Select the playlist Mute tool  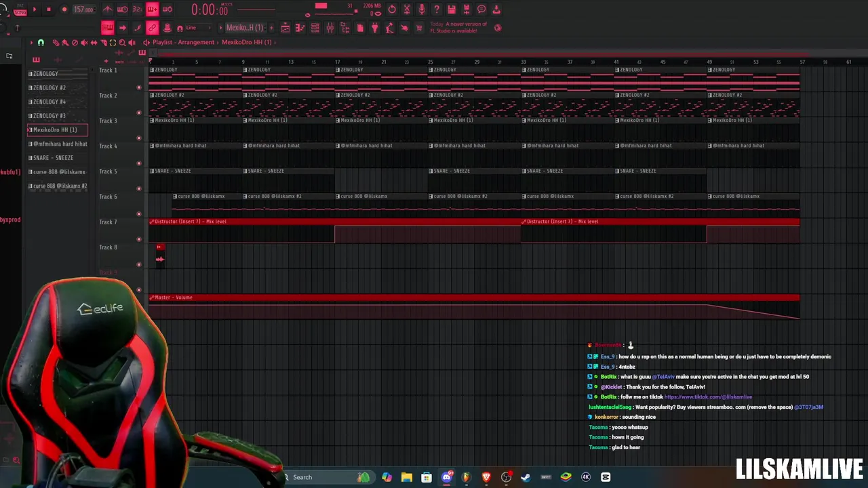84,42
